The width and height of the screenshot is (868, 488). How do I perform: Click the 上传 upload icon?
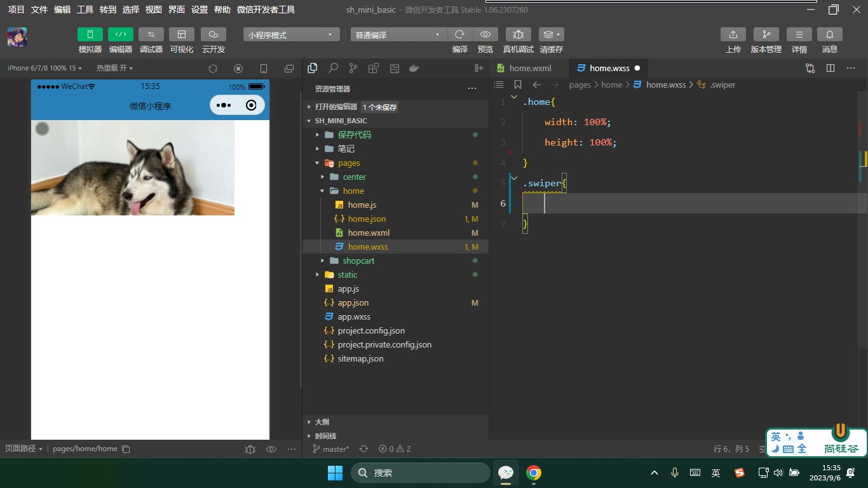(733, 34)
